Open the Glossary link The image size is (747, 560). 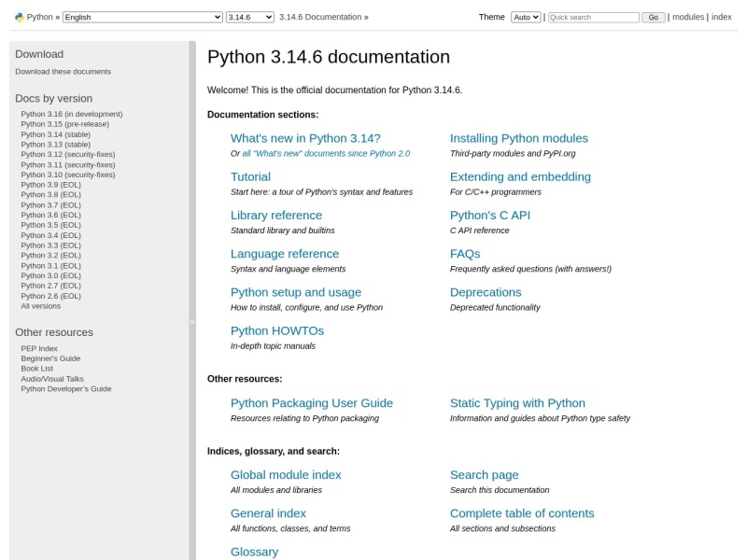254,553
